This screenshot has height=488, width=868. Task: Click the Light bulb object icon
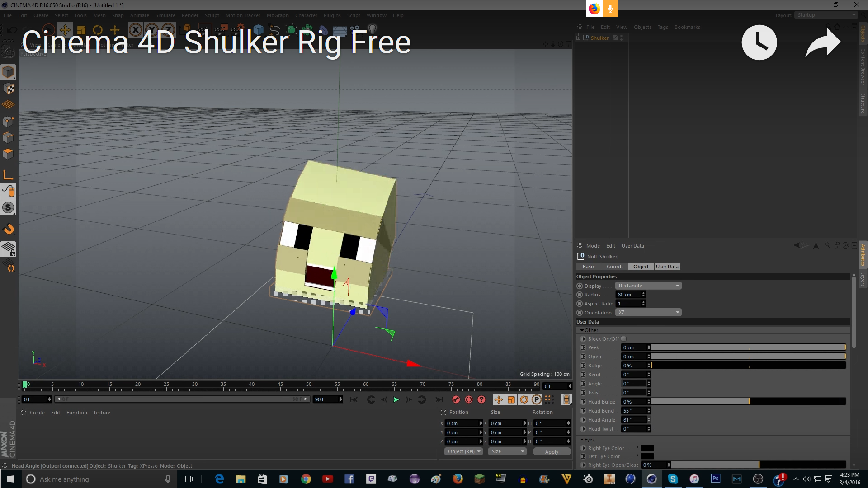[373, 30]
